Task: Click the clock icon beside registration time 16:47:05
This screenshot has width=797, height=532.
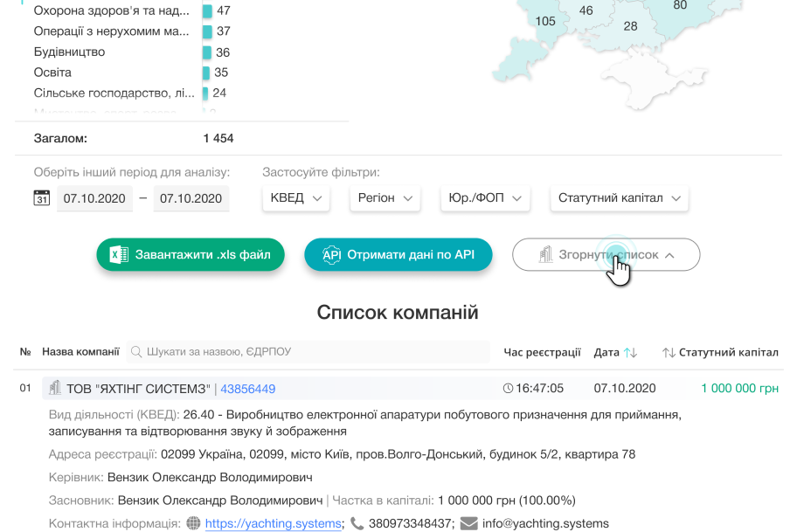Action: tap(509, 387)
